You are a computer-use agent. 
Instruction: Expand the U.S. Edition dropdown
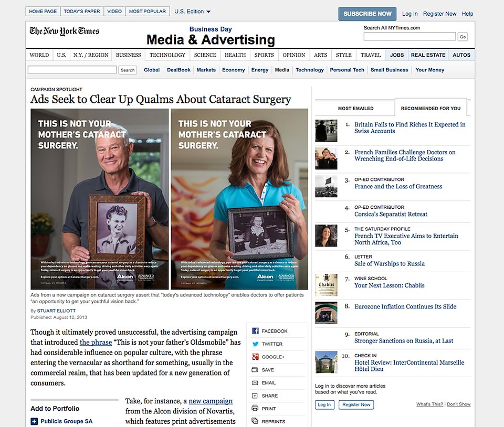[192, 12]
